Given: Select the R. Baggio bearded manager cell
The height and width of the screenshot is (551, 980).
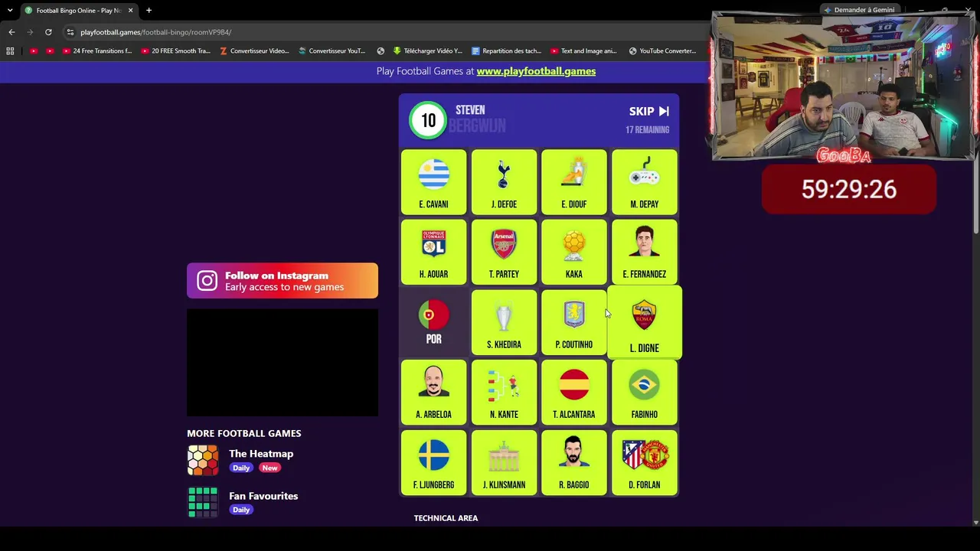Looking at the screenshot, I should pos(574,463).
